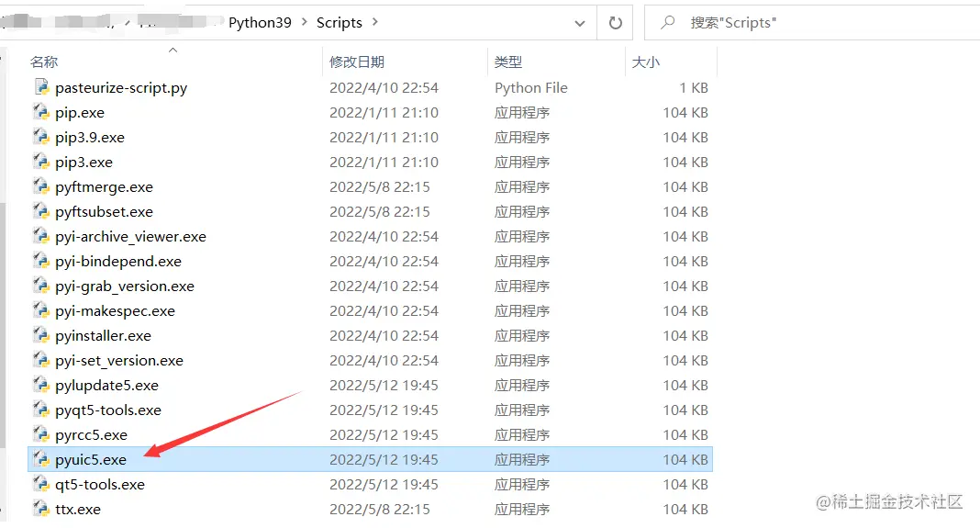
Task: Click the pyi-set_version.exe file icon
Action: (x=41, y=360)
